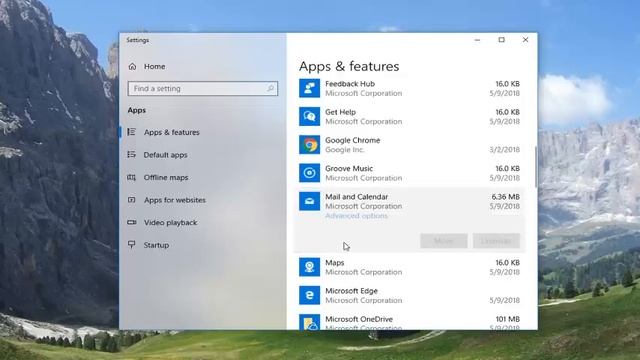640x360 pixels.
Task: Click the Google Chrome app icon
Action: point(309,144)
